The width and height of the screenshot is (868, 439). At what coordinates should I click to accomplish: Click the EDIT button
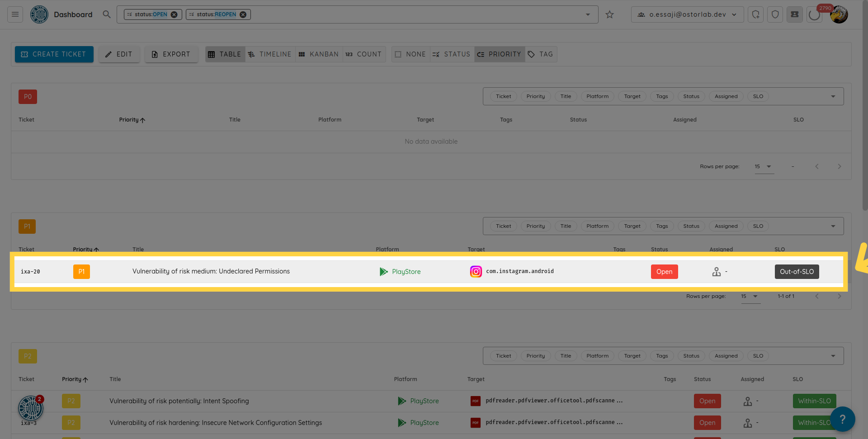click(119, 54)
